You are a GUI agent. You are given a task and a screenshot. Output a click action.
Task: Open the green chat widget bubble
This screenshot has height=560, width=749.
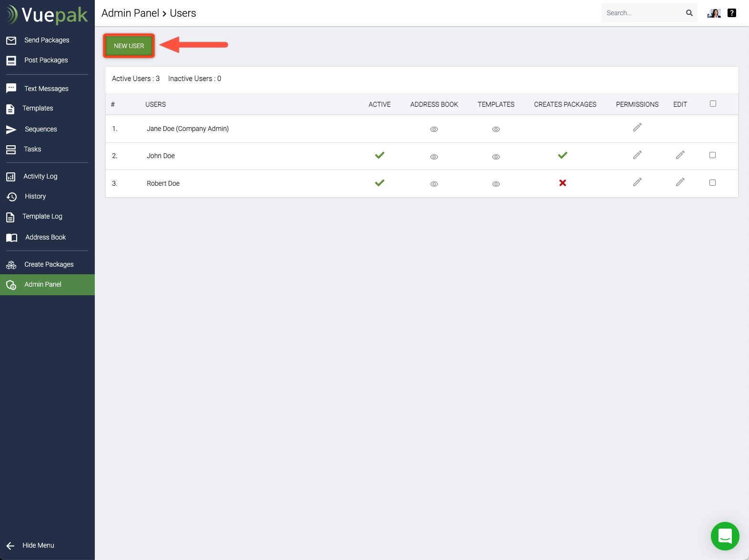tap(725, 536)
